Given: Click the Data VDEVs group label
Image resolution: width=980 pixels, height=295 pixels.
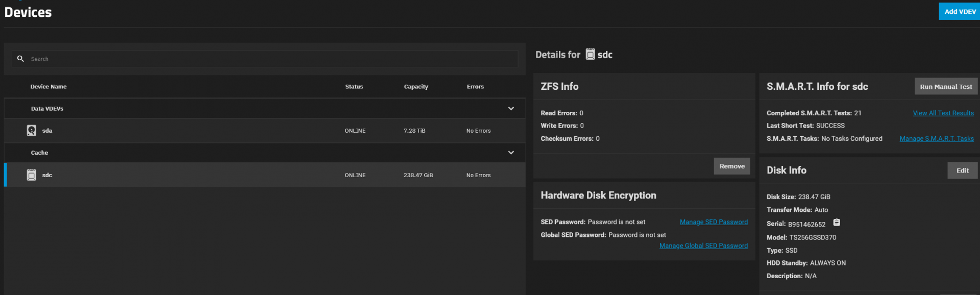Looking at the screenshot, I should point(47,109).
